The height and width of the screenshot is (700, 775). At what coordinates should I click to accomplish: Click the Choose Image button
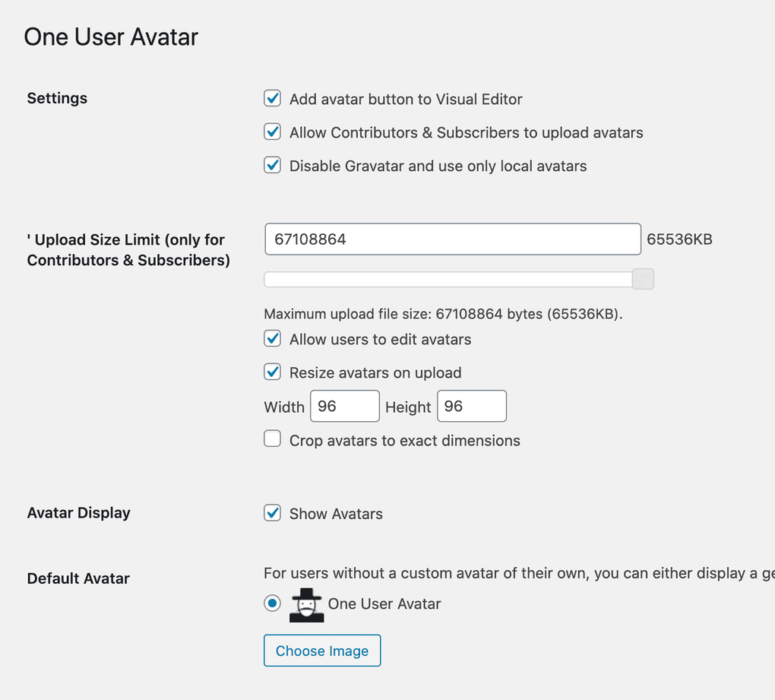pyautogui.click(x=322, y=651)
